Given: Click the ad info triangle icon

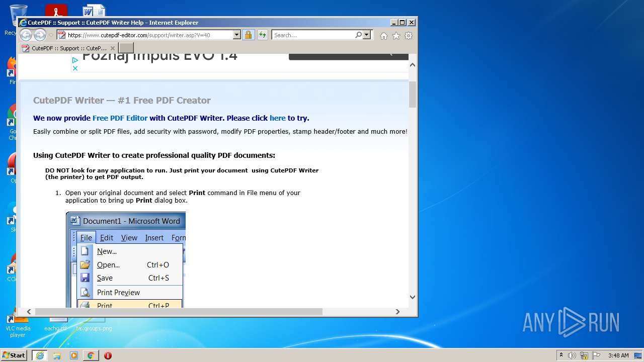Looking at the screenshot, I should 75,60.
